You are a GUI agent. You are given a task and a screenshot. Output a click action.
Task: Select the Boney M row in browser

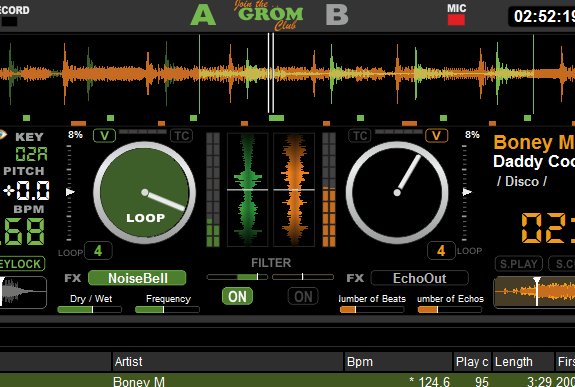[x=288, y=380]
